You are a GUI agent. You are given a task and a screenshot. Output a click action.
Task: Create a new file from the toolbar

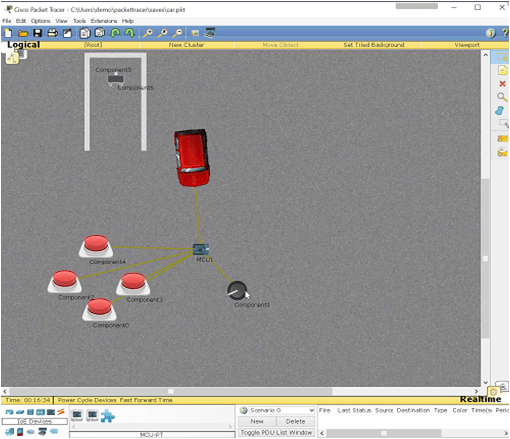tap(8, 33)
